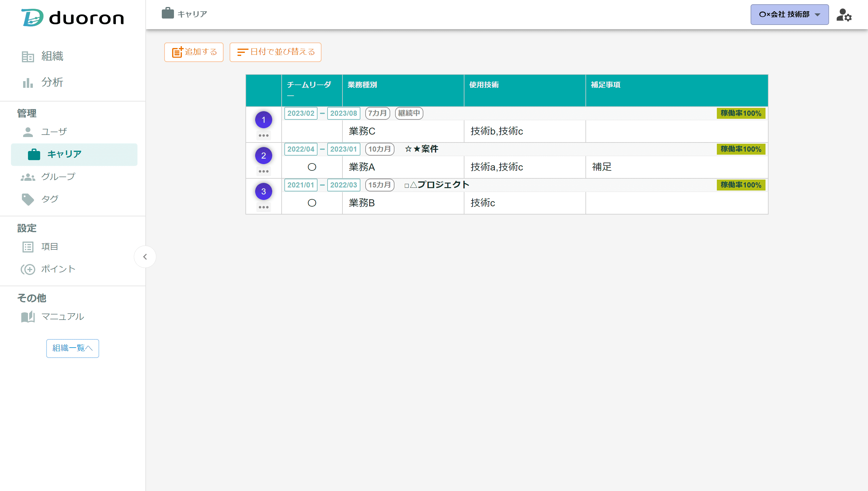
Task: Click the duoron logo
Action: pos(73,18)
